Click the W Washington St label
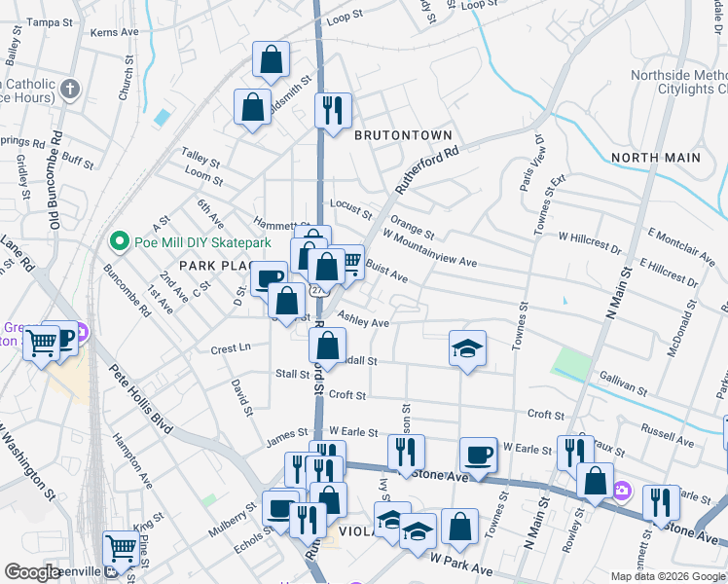The image size is (728, 584). [x=28, y=460]
